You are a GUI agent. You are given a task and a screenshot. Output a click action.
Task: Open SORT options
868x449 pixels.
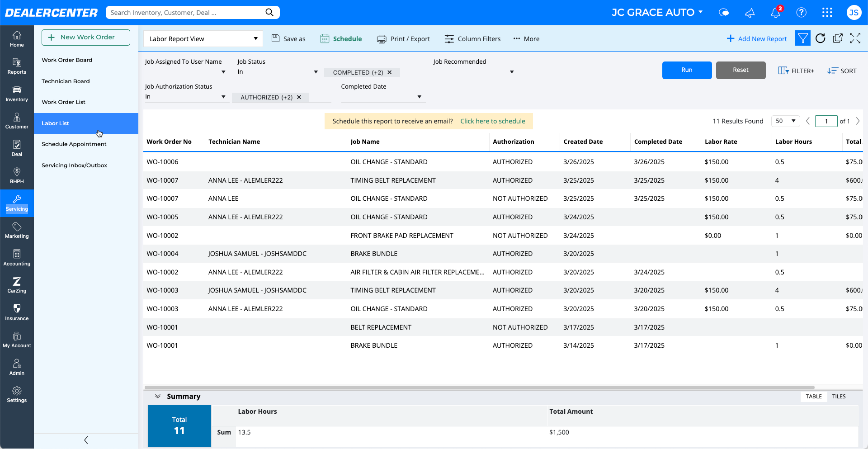[x=842, y=71]
